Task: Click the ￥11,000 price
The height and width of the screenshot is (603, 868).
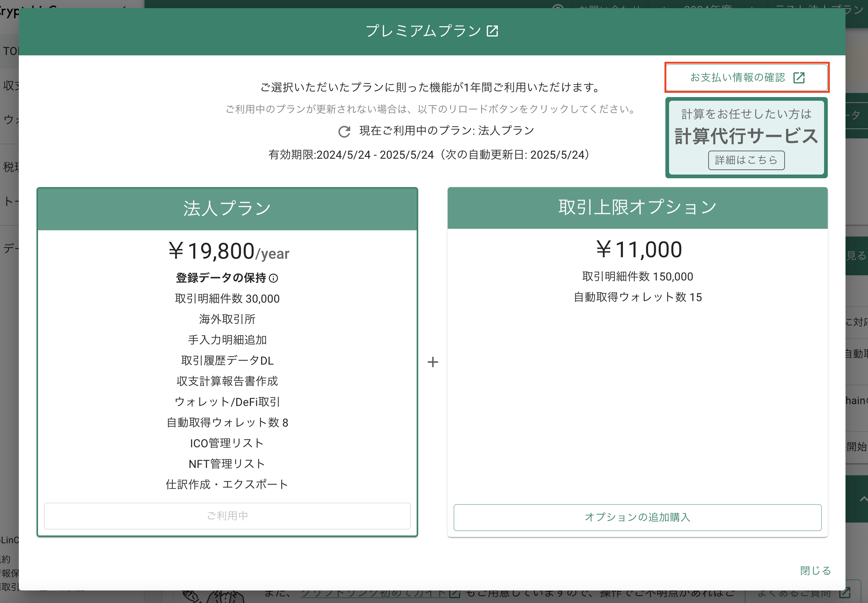Action: (x=639, y=250)
